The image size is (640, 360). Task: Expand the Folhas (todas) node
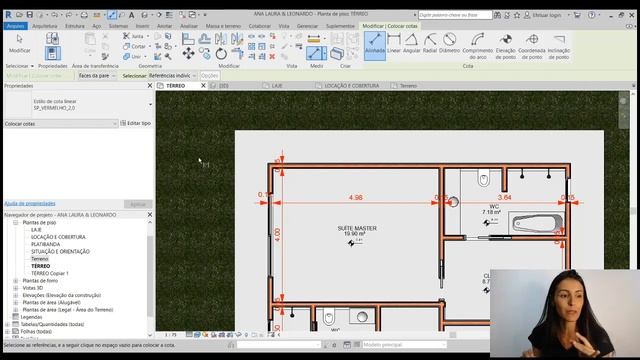7,331
